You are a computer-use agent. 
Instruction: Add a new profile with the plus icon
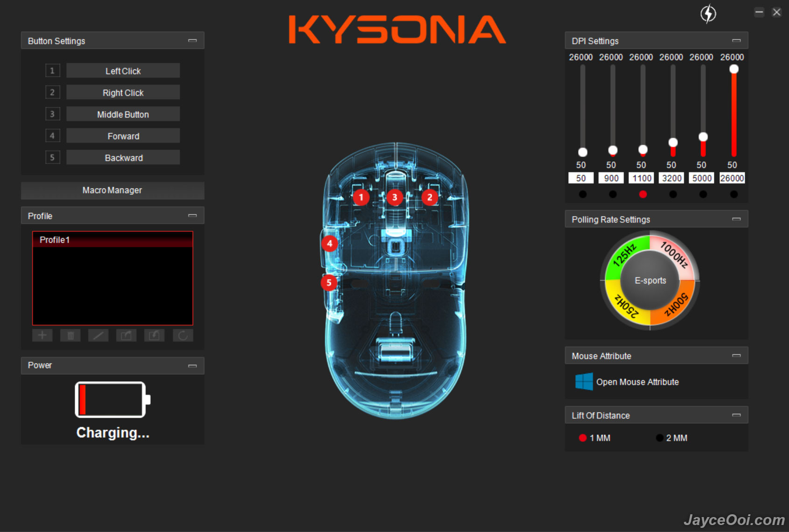coord(42,335)
